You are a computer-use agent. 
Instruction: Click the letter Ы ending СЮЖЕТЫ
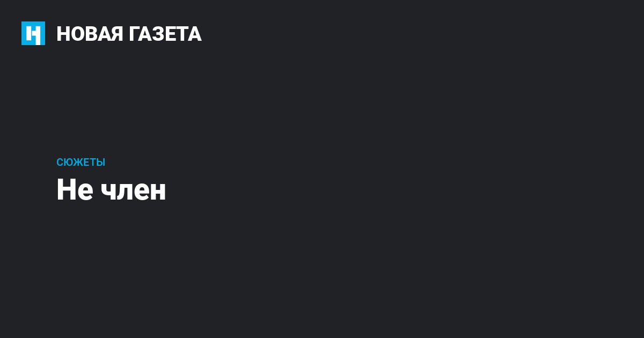tap(100, 162)
